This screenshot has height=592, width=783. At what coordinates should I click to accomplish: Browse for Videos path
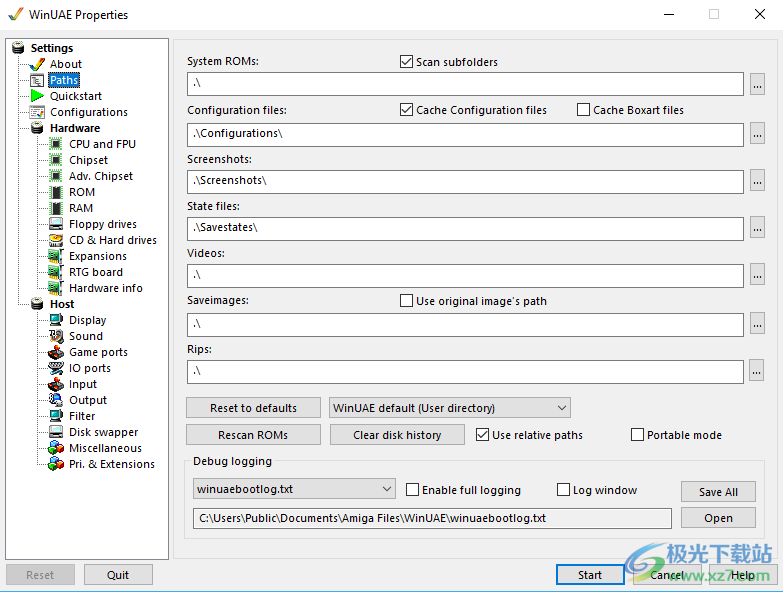tap(758, 275)
